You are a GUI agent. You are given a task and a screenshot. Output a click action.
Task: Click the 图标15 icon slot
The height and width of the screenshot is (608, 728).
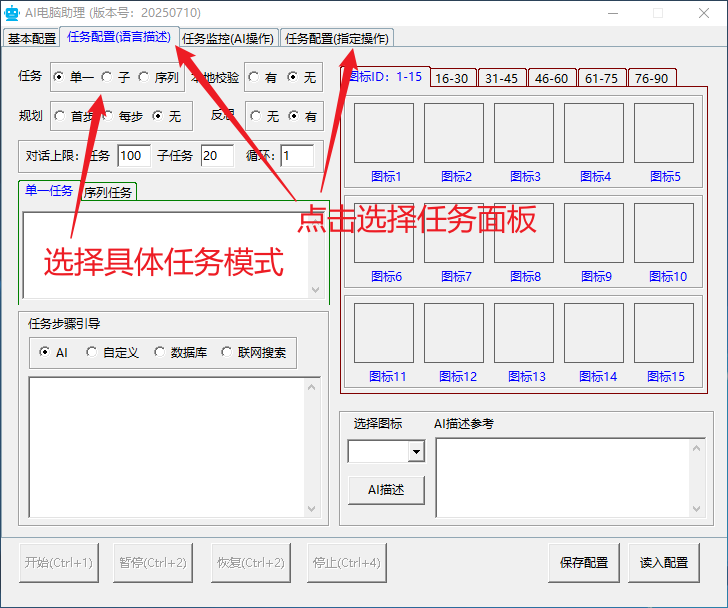tap(664, 333)
